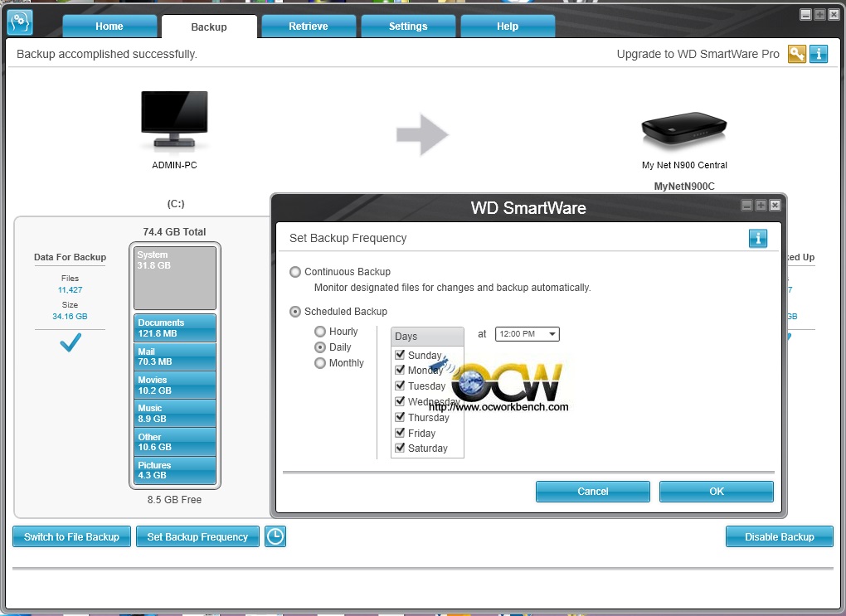The width and height of the screenshot is (846, 616).
Task: Click Switch to File Backup
Action: click(72, 536)
